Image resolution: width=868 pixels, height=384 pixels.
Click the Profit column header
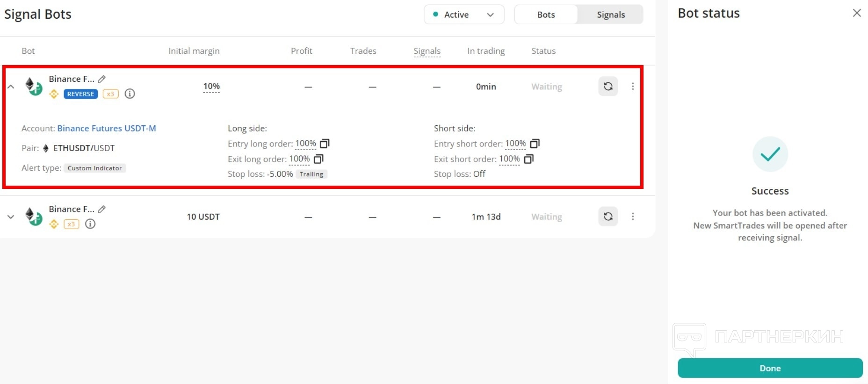[302, 51]
